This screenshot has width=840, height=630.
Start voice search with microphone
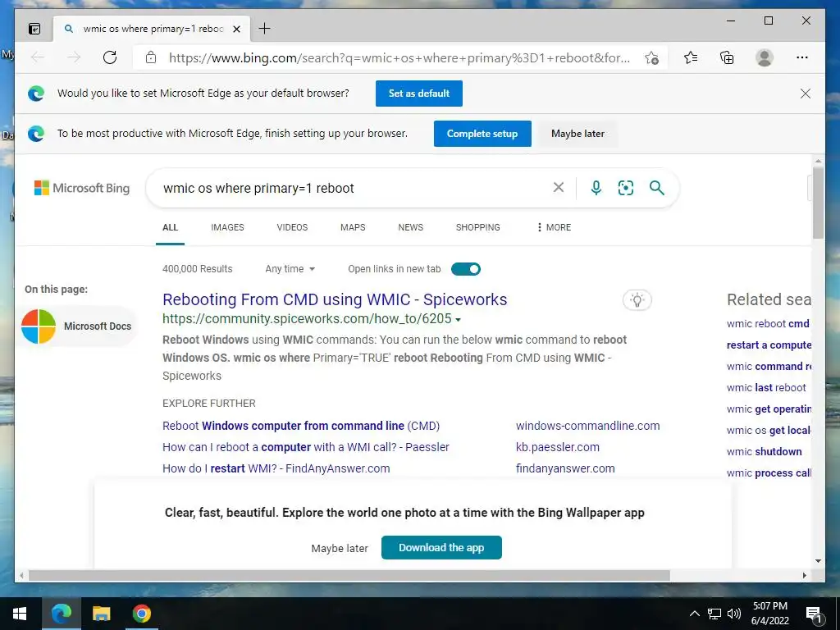[596, 188]
